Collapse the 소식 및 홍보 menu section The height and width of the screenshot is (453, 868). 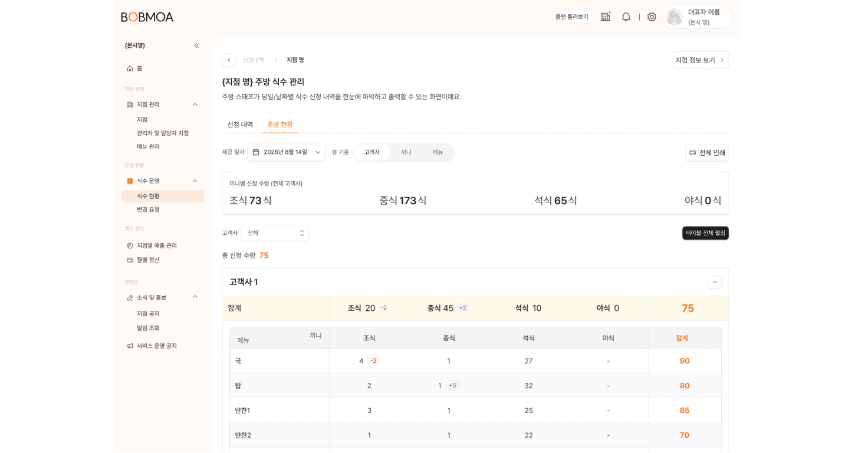195,297
